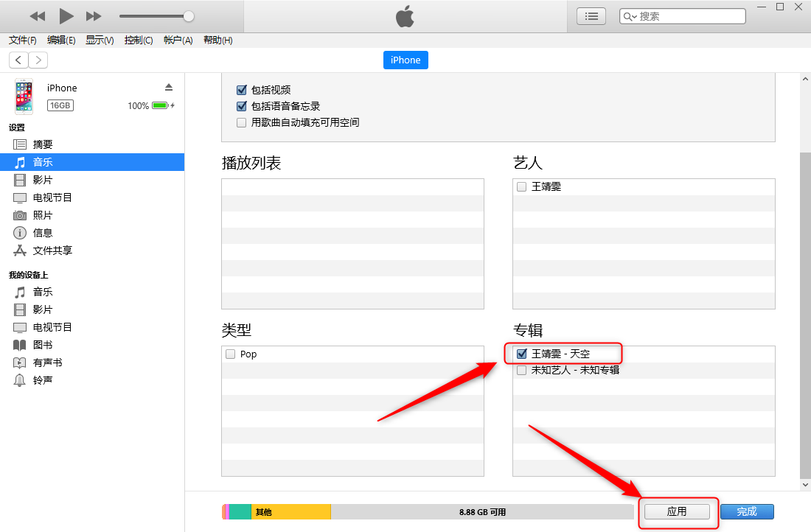Open 影片 under 我的设备上
The image size is (811, 532).
(92, 309)
